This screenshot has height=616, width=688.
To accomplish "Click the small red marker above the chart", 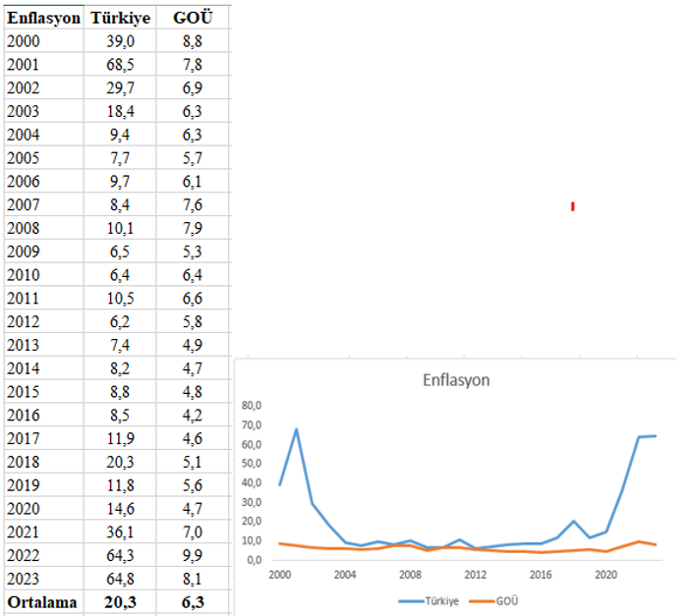I will tap(572, 206).
